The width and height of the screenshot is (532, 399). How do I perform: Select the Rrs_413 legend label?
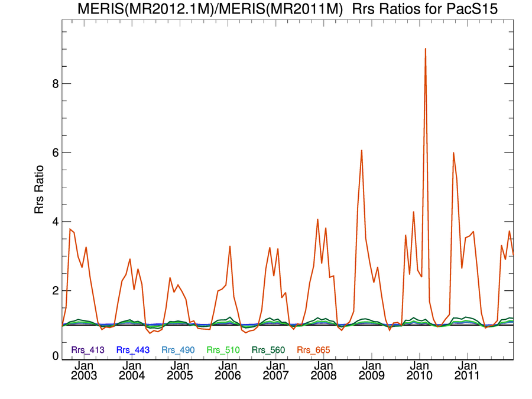[x=88, y=350]
